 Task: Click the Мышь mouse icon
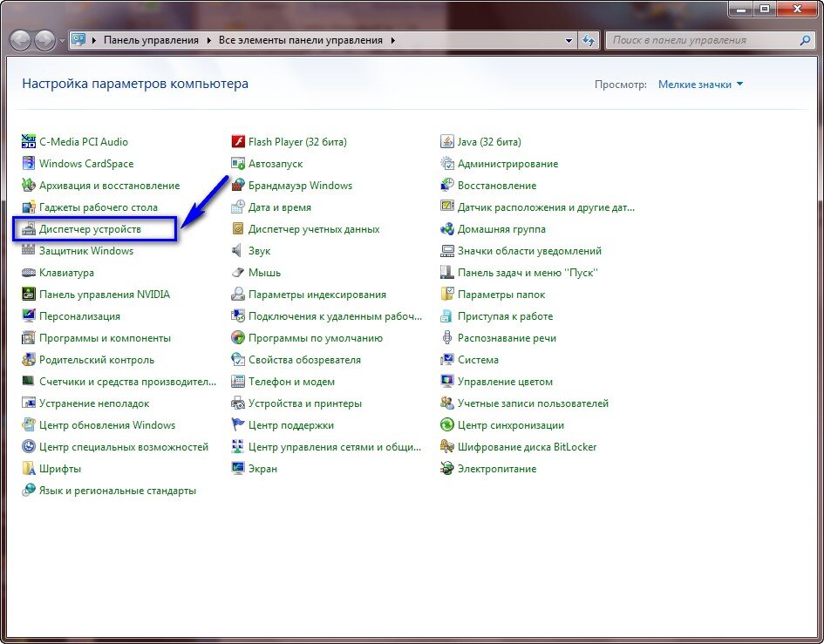point(238,273)
